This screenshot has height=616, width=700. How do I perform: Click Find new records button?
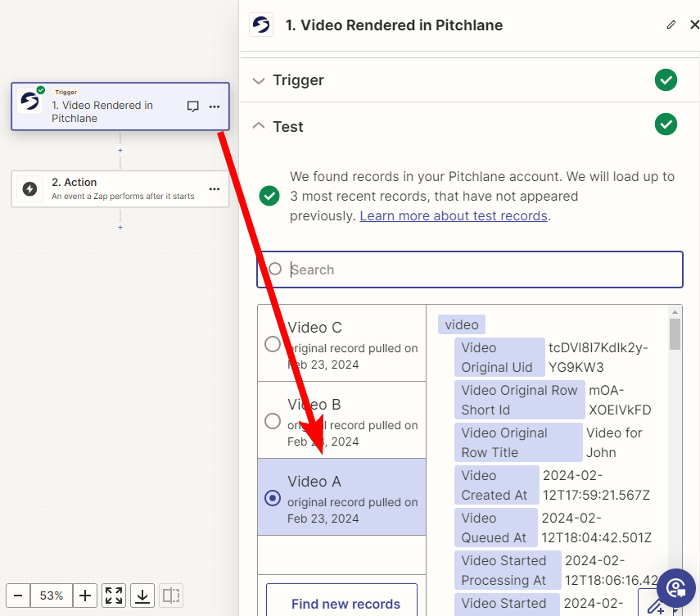point(341,600)
